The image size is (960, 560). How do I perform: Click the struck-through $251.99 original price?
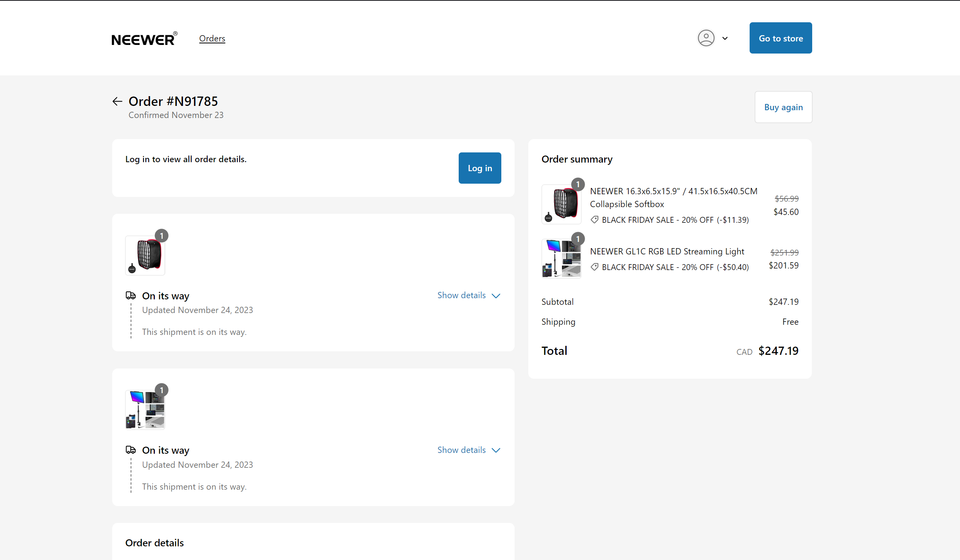[x=784, y=252]
